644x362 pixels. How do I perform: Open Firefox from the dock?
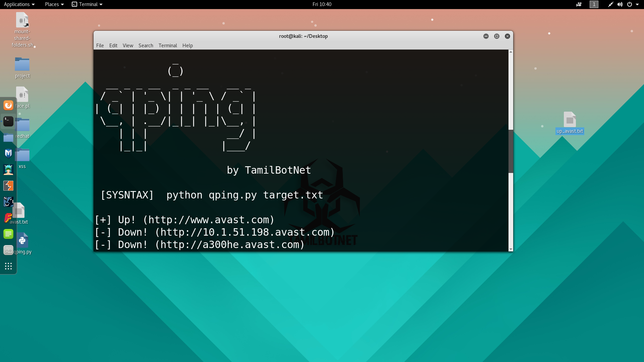pos(8,105)
